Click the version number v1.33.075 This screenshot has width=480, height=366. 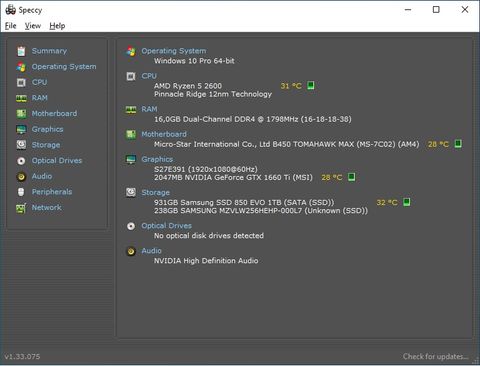[22, 357]
